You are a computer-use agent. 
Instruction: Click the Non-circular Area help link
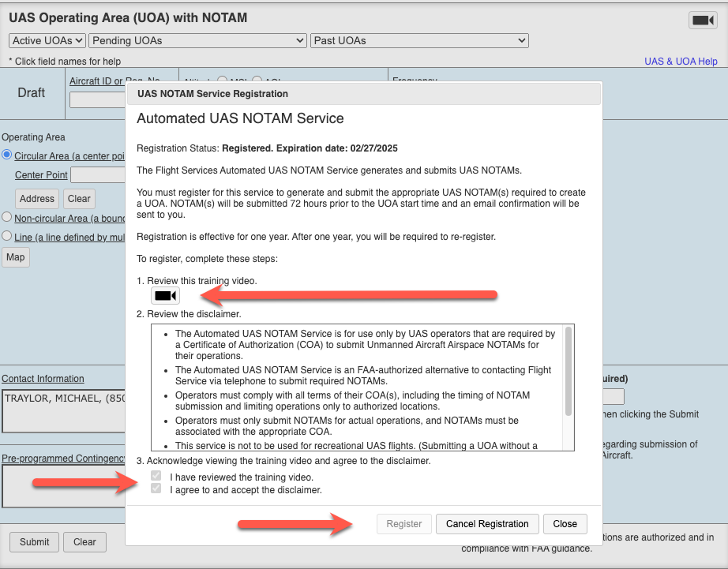[69, 218]
